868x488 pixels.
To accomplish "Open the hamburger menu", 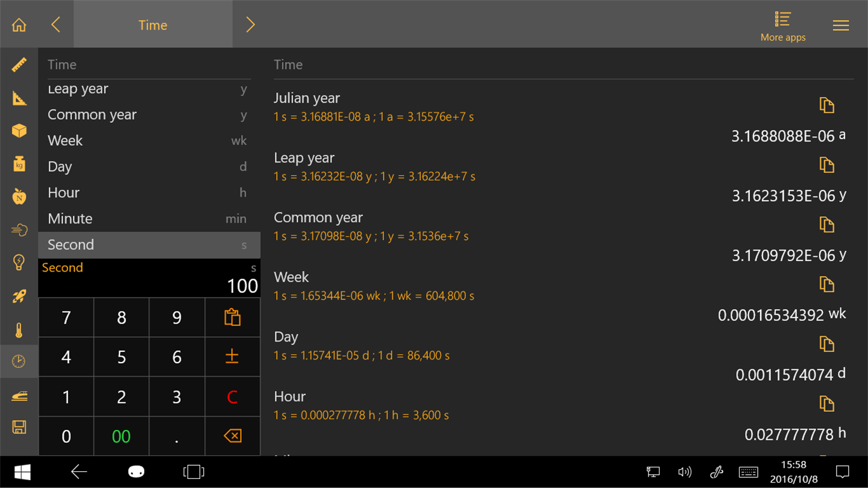I will click(840, 25).
